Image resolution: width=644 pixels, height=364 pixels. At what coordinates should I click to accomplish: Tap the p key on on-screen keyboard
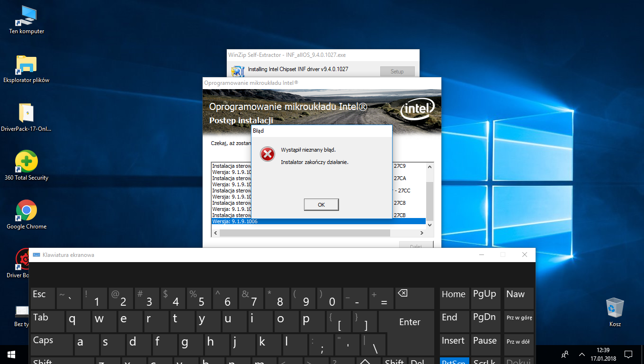(312, 322)
